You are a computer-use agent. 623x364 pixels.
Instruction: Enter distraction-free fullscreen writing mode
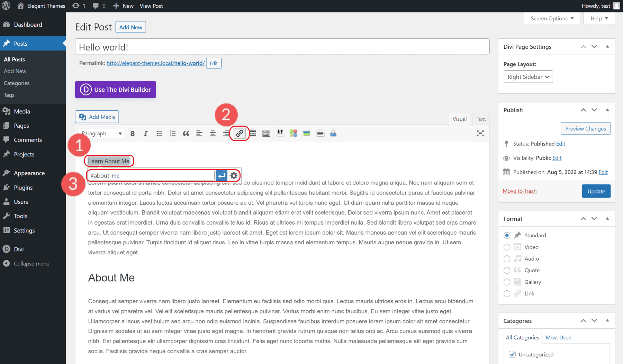click(x=480, y=133)
